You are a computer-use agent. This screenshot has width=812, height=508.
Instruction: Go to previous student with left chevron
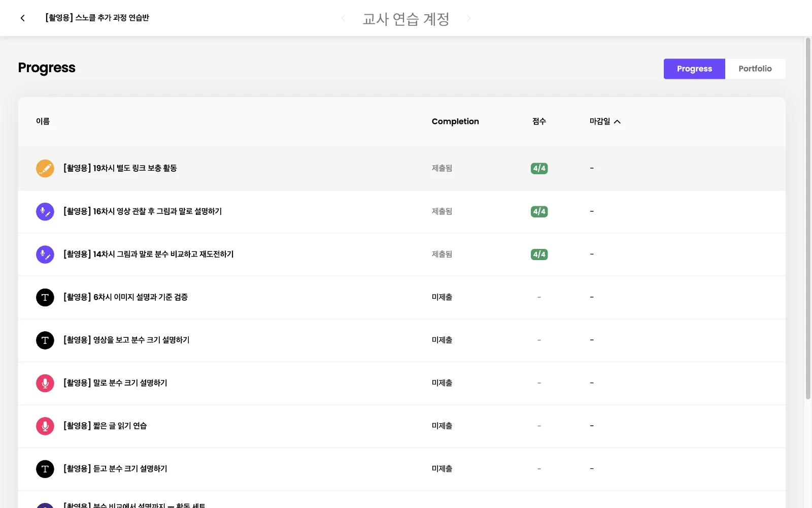click(x=343, y=18)
